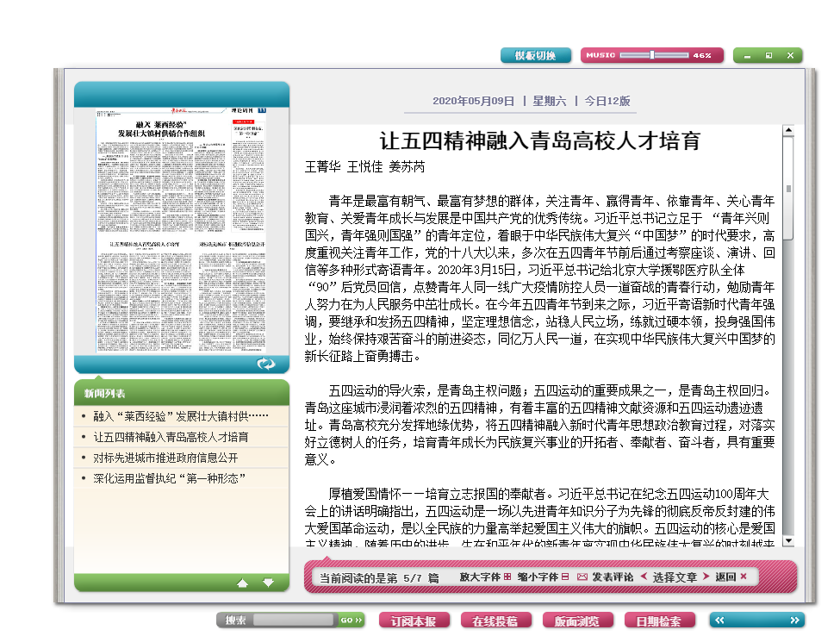Screen dimensions: 840x642
Task: Go to previous article with left arrow
Action: 644,577
